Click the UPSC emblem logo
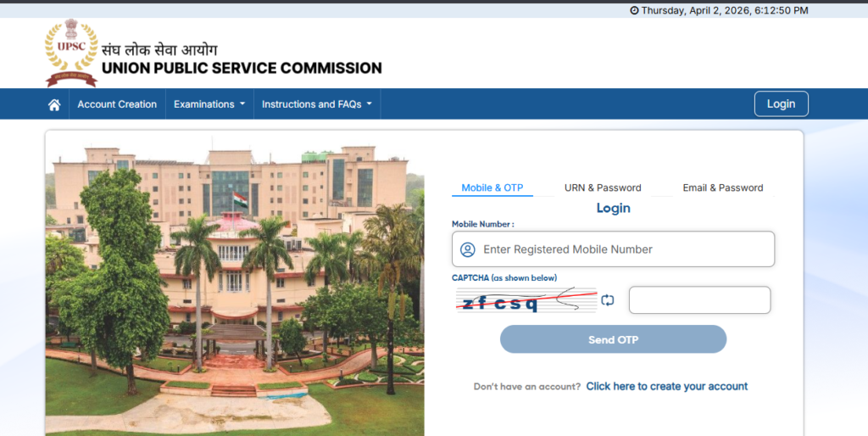The image size is (868, 436). [71, 53]
